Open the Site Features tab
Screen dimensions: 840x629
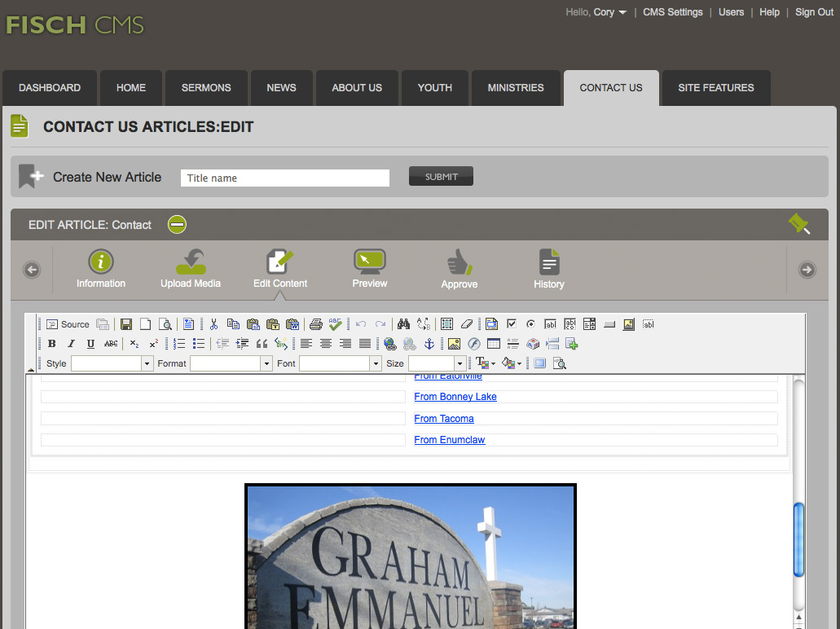[716, 88]
